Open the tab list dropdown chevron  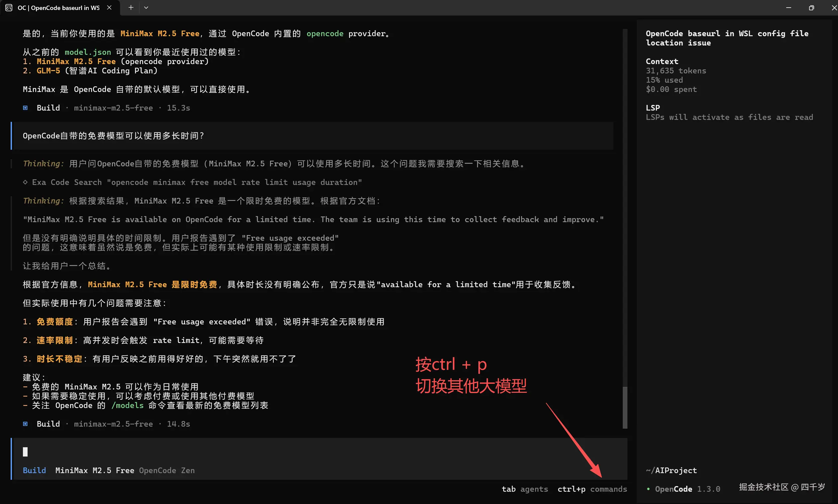coord(146,7)
